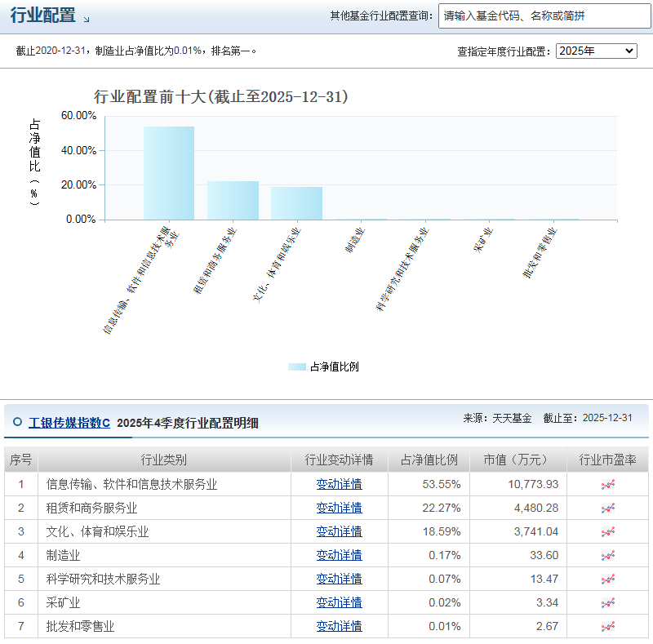Click the fund code search input field
Screen dimensions: 653x644
click(544, 16)
